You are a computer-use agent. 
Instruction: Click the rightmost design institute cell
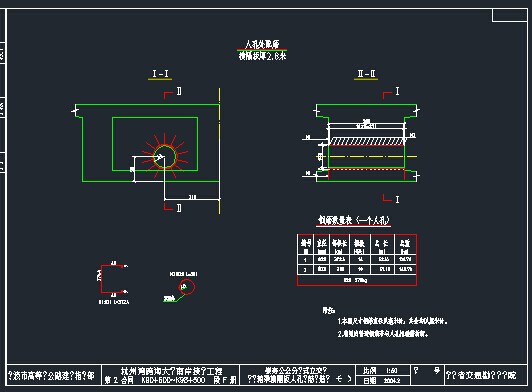pyautogui.click(x=486, y=375)
